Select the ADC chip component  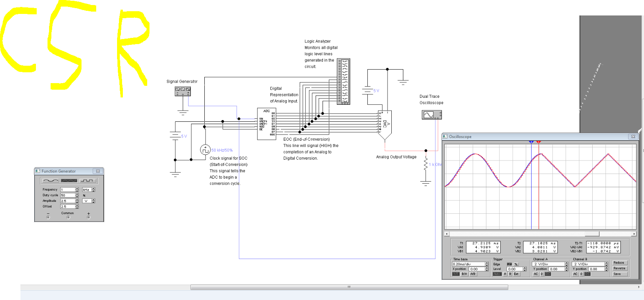coord(267,124)
